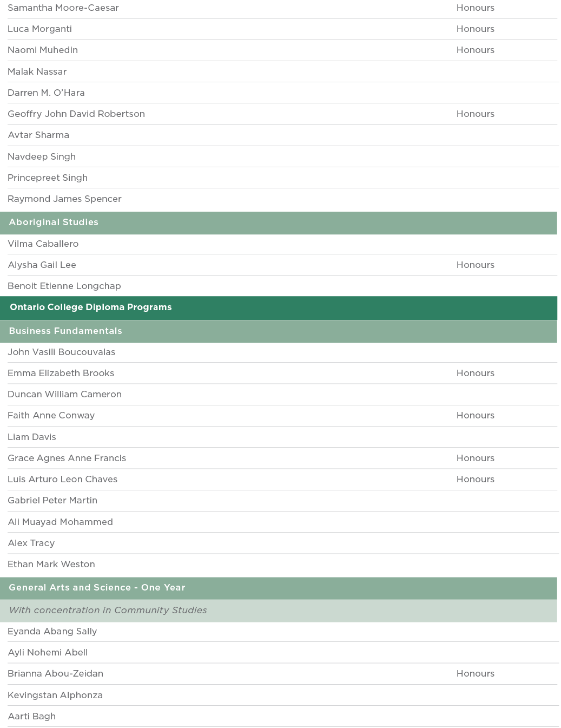Click on Ethan Mark Weston
Viewport: 561px width, 728px height.
coord(51,565)
